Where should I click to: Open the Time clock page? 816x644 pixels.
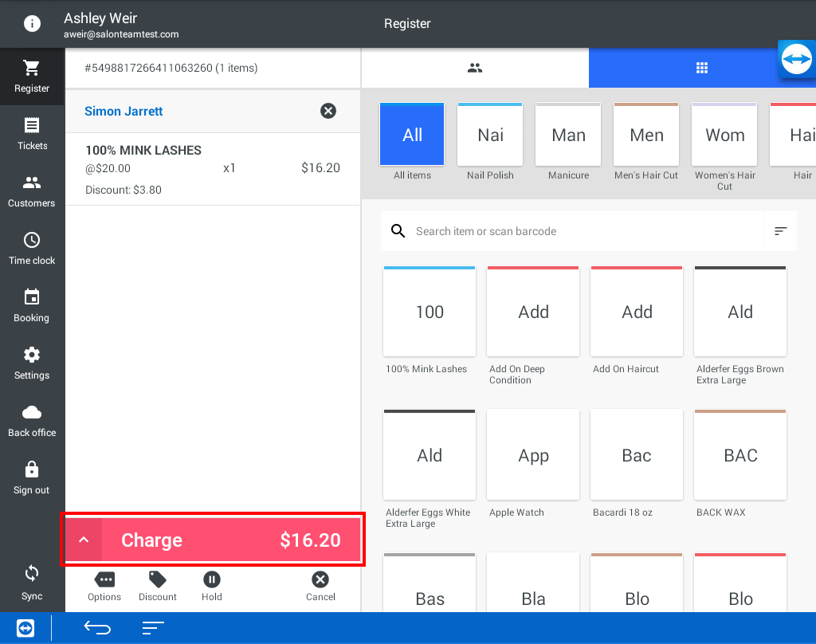tap(32, 248)
